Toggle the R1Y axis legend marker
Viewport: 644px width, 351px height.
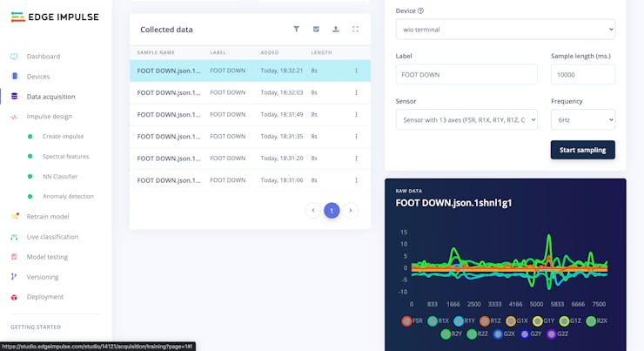[459, 321]
